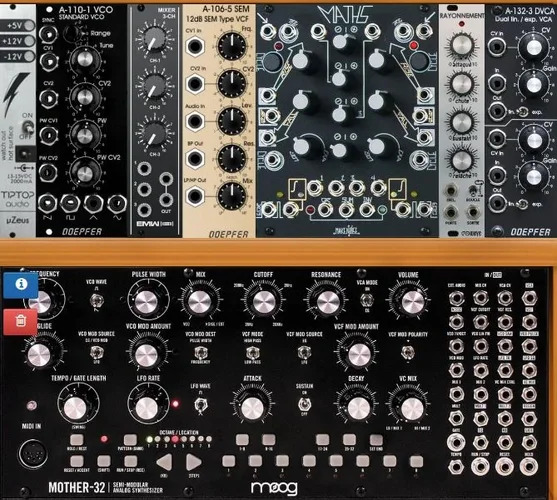Click the A-110-1 square wave output jack

click(70, 203)
